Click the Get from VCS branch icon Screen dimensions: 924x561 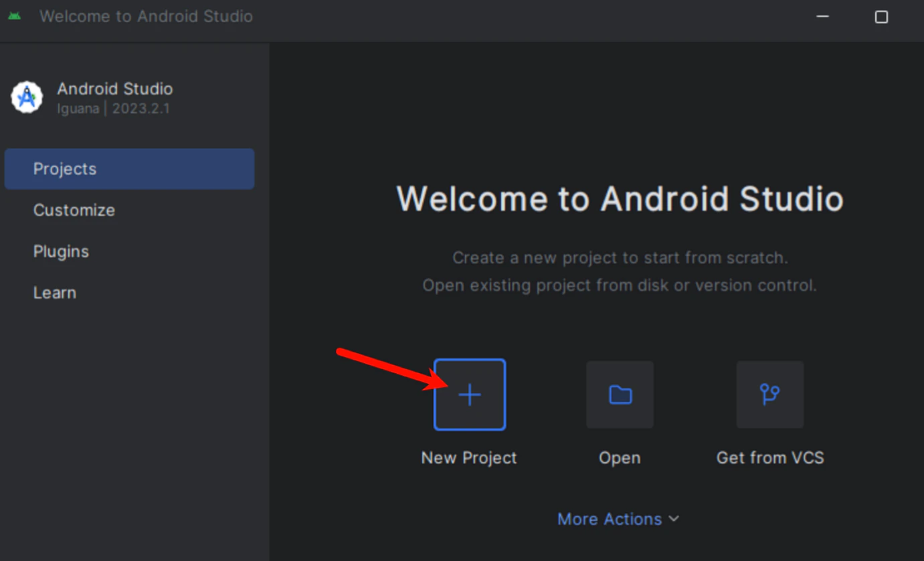(770, 395)
